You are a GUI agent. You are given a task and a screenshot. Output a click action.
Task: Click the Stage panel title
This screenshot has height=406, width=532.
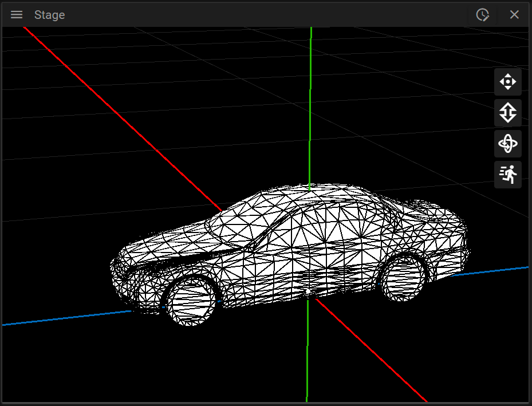(49, 15)
